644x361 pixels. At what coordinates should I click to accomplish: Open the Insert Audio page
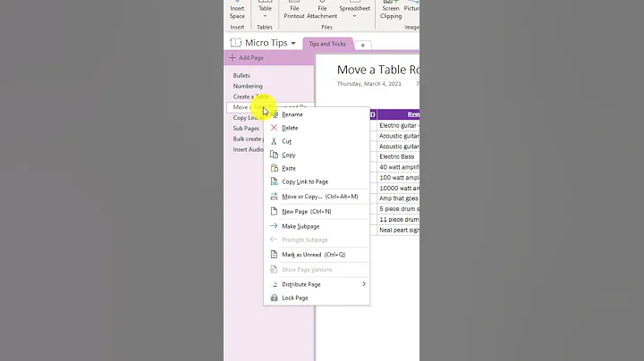click(248, 150)
